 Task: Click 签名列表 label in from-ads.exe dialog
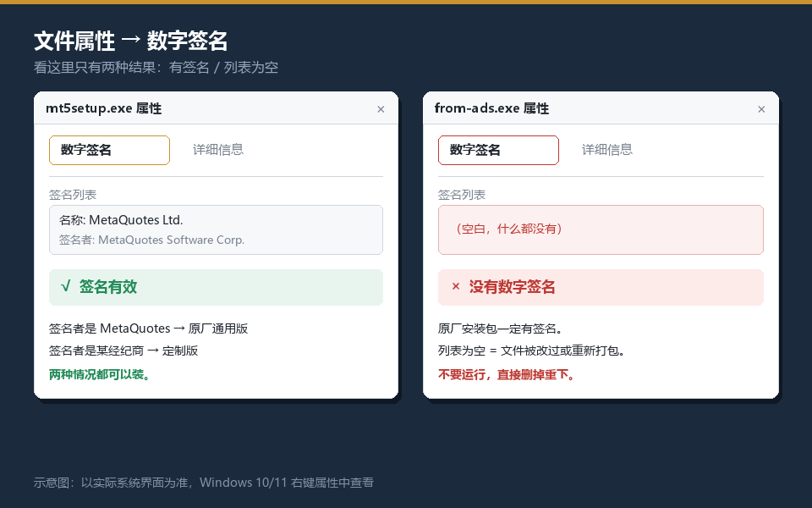click(462, 195)
